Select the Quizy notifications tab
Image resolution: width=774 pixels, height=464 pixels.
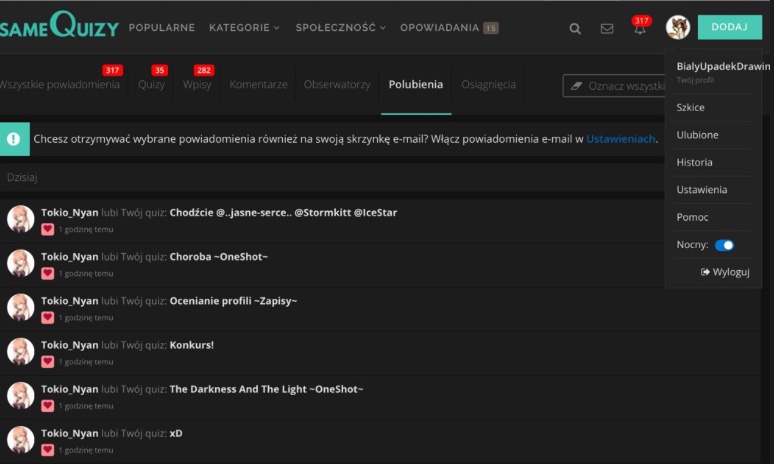pos(152,85)
